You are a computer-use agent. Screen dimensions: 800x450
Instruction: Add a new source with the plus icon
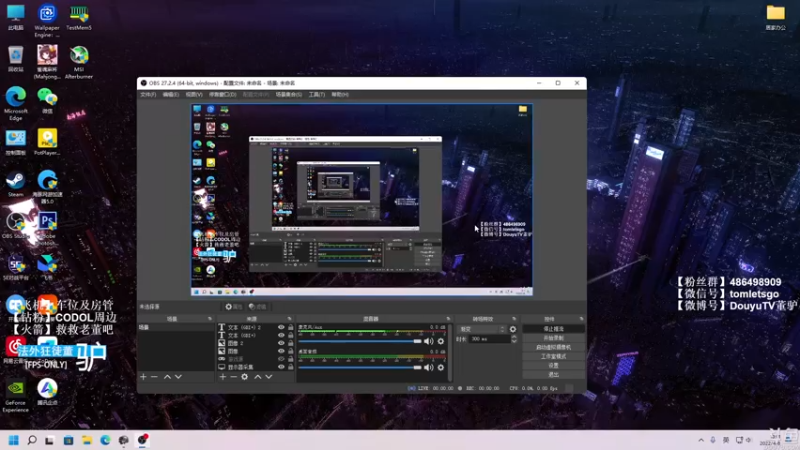click(x=222, y=377)
